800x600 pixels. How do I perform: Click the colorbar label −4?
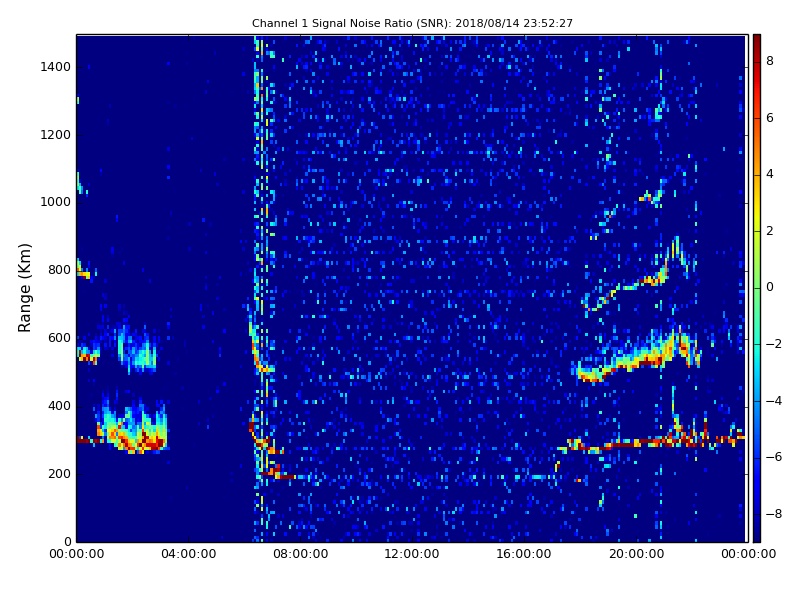click(774, 401)
